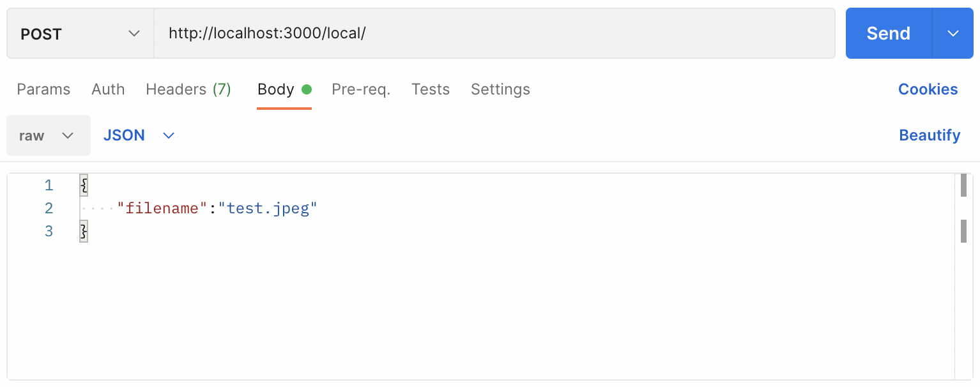
Task: Open the Auth tab
Action: point(108,89)
